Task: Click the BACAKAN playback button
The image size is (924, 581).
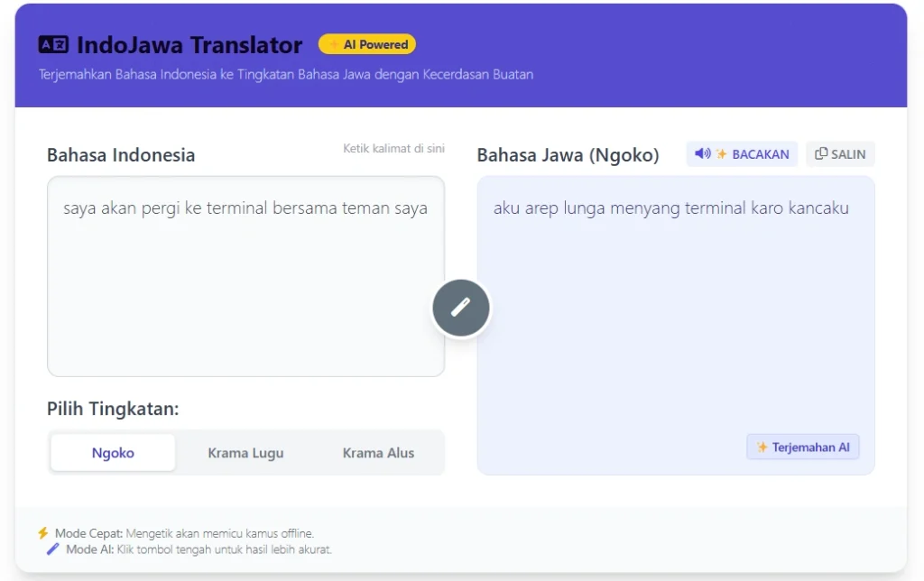Action: pyautogui.click(x=742, y=153)
